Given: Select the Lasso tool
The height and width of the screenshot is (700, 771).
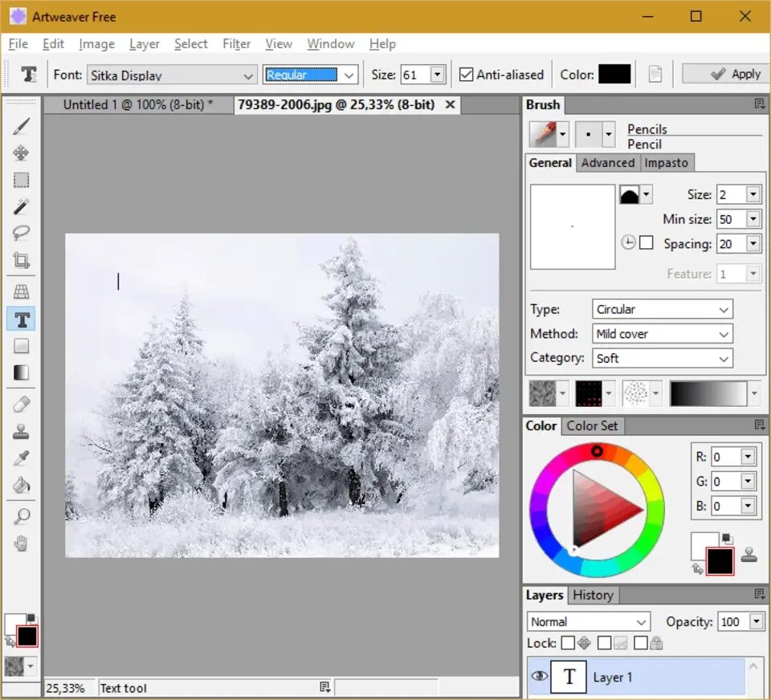Looking at the screenshot, I should point(21,233).
